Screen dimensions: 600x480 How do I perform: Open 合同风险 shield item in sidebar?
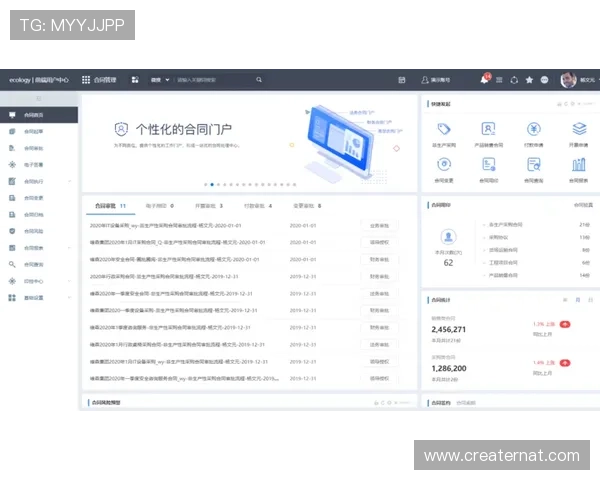(39, 231)
